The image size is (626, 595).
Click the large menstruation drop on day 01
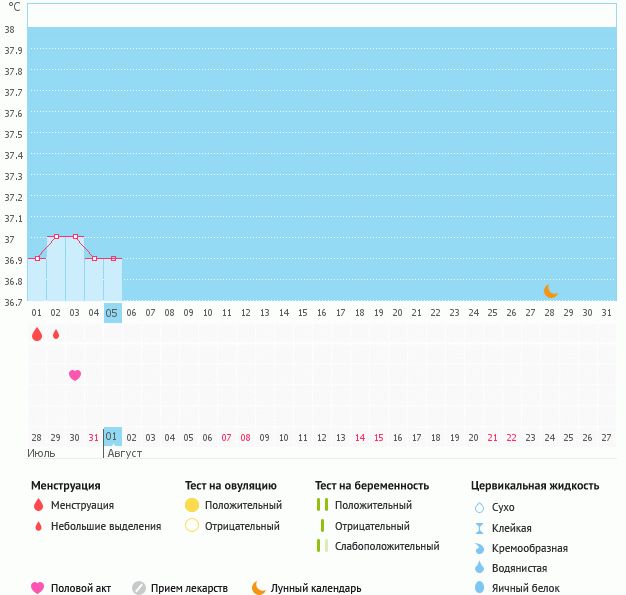point(37,334)
